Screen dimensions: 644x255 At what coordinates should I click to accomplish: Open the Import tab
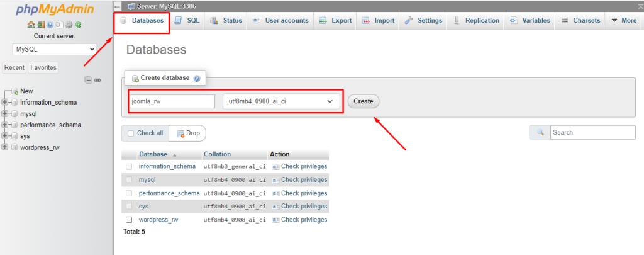(x=378, y=21)
